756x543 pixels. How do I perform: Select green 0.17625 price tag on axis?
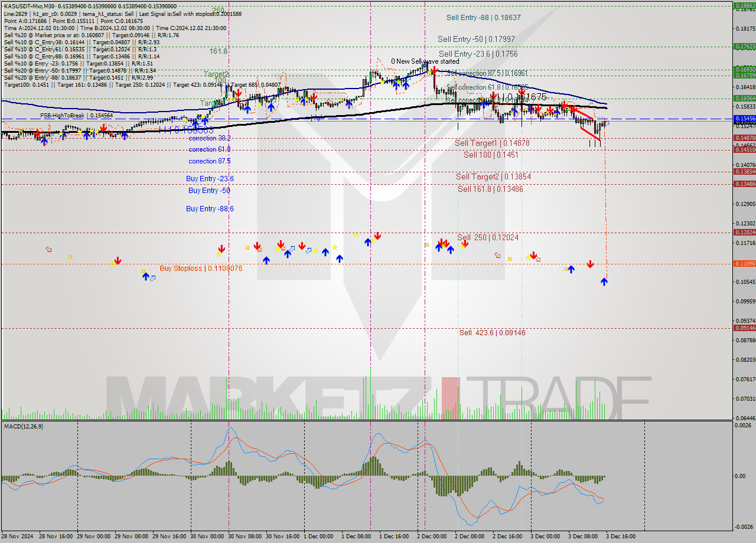tap(744, 46)
